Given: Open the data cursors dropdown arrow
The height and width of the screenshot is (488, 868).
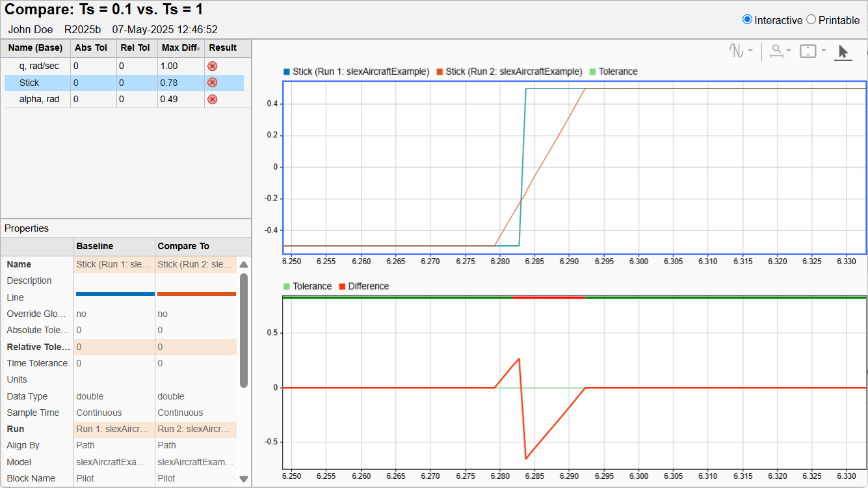Looking at the screenshot, I should pos(751,50).
